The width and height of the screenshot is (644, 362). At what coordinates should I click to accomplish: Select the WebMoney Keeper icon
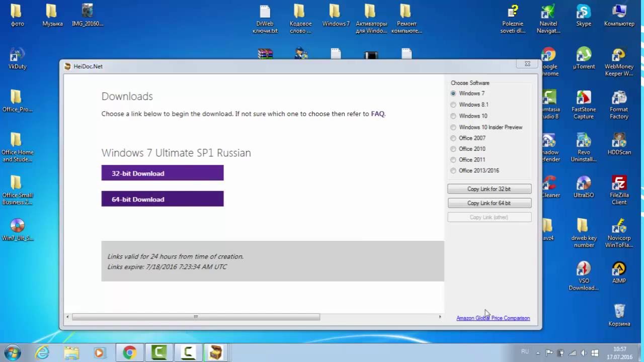pyautogui.click(x=619, y=62)
